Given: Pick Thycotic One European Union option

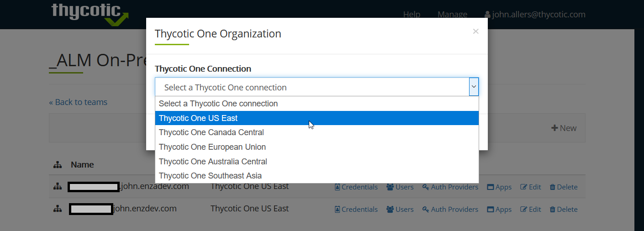Looking at the screenshot, I should point(317,147).
